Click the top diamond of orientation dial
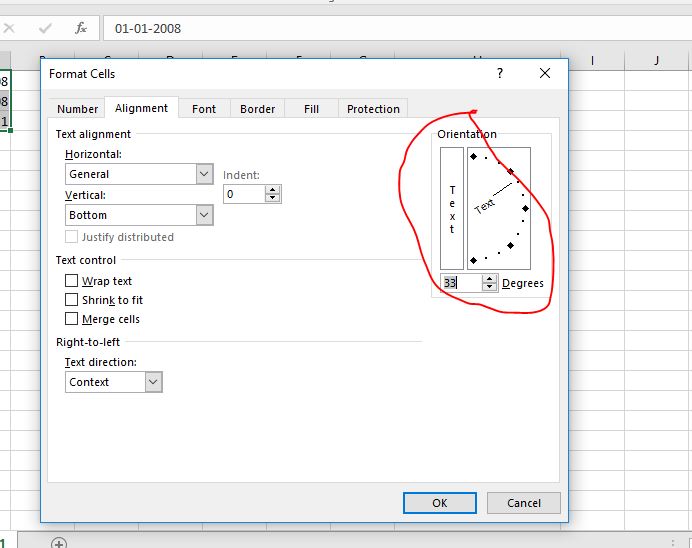Screen dimensions: 692x548 coord(473,156)
